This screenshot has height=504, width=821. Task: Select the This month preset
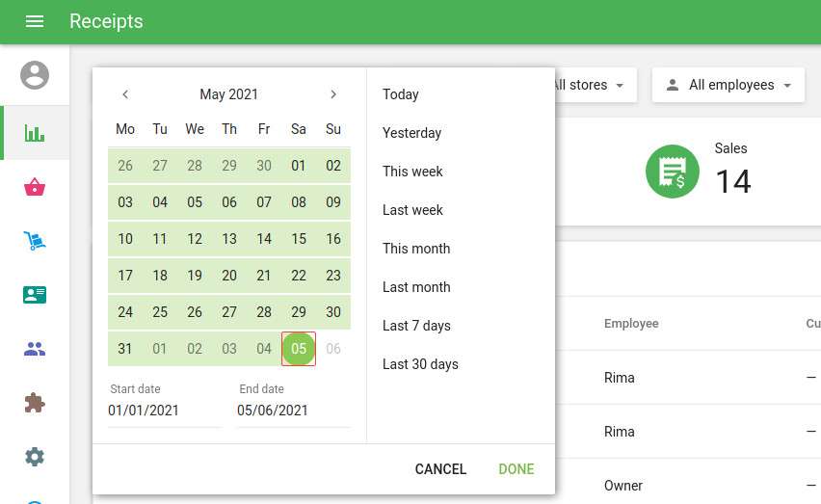point(416,249)
